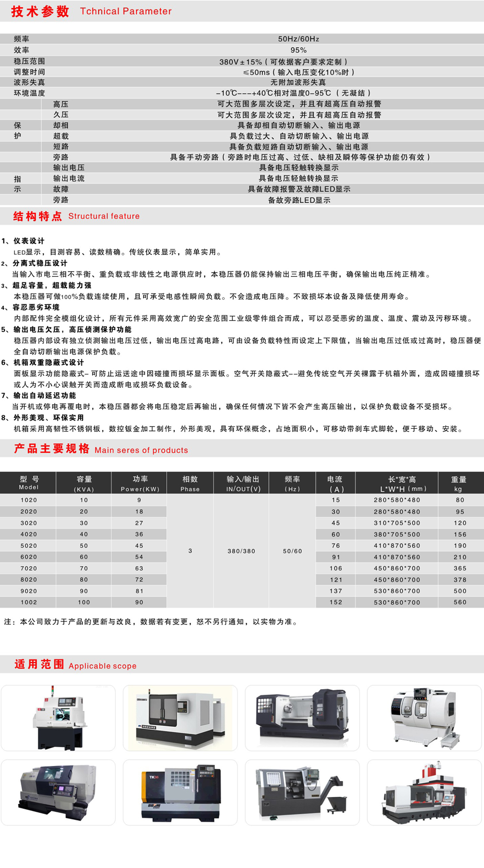Select the bottom-left slant-bed lathe thumbnail
This screenshot has height=868, width=484.
coord(58,792)
